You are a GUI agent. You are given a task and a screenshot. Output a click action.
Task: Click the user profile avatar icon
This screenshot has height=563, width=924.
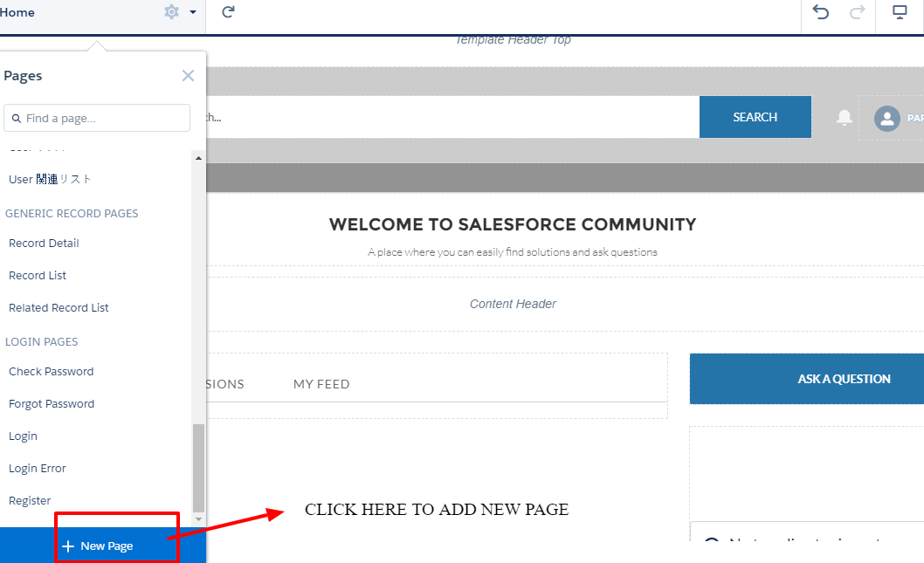(886, 118)
